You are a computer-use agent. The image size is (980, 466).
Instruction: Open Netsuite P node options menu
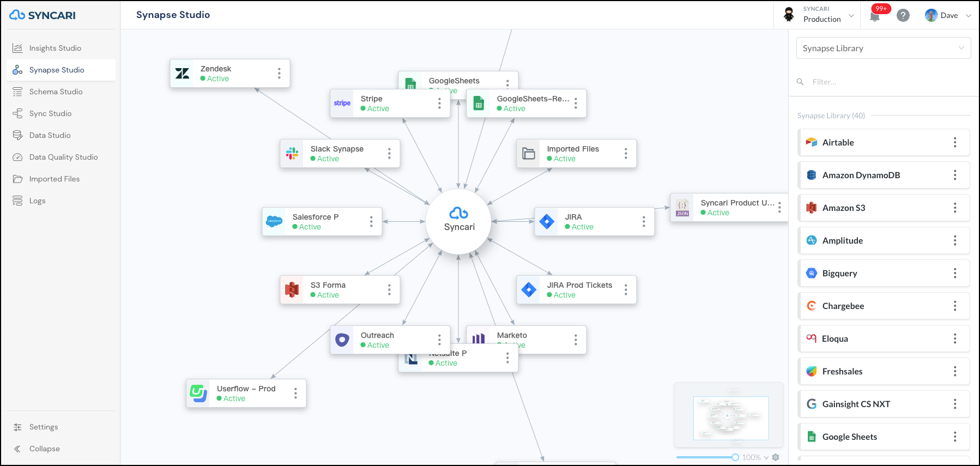(507, 358)
